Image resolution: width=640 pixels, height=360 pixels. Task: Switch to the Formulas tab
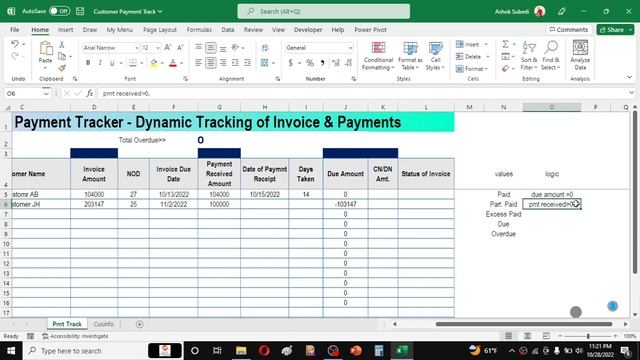point(199,30)
